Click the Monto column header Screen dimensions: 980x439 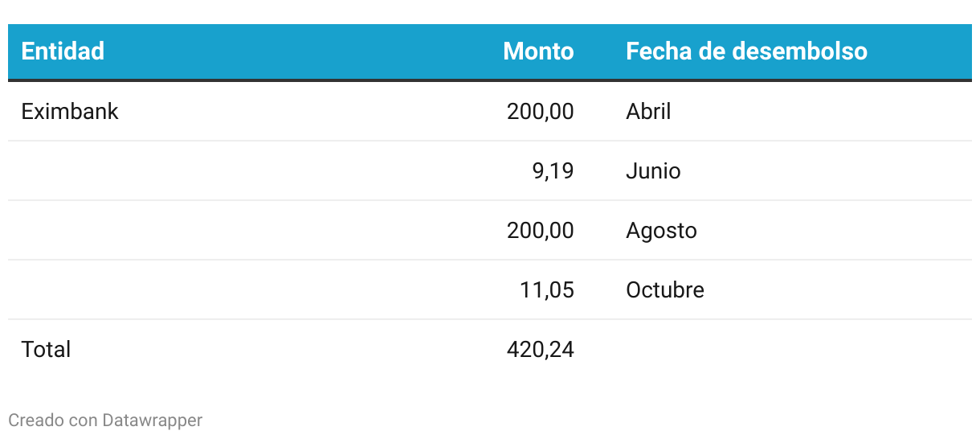pyautogui.click(x=538, y=51)
